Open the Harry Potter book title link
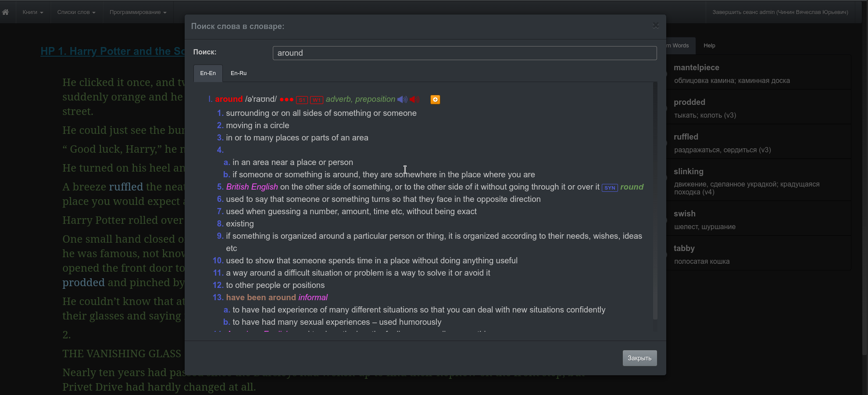Screen dimensions: 868x395 (113, 51)
